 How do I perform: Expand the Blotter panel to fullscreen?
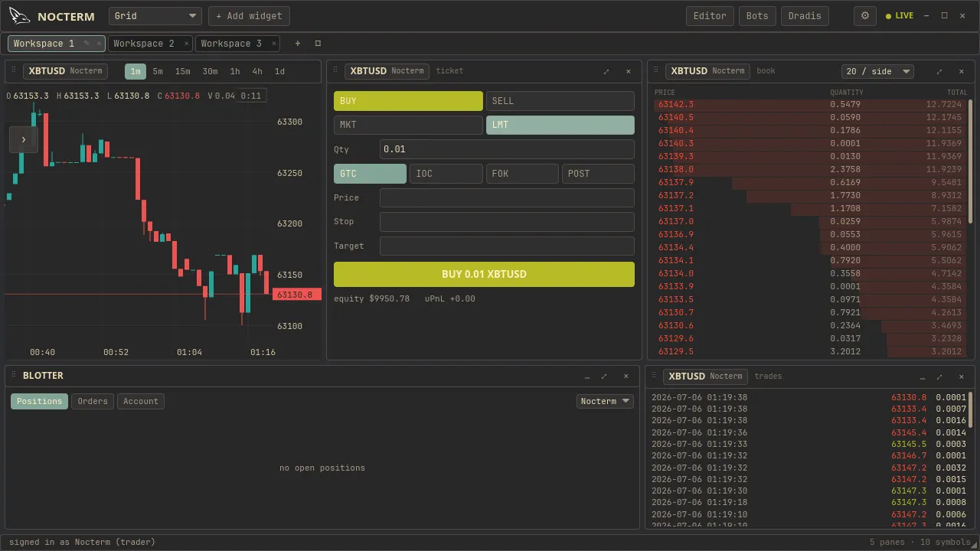click(604, 377)
